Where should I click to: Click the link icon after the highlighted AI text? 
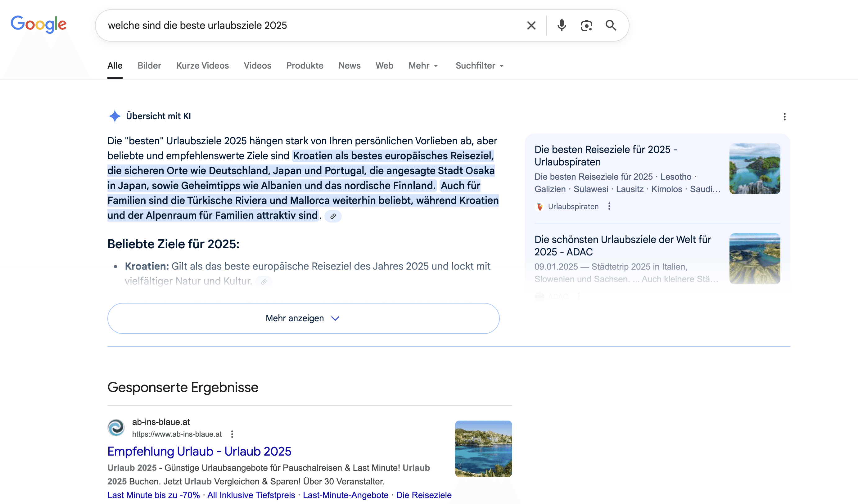point(333,216)
